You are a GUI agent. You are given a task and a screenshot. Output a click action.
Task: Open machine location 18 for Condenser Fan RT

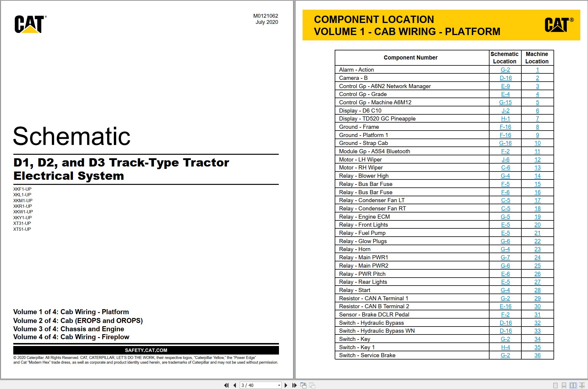pos(537,209)
